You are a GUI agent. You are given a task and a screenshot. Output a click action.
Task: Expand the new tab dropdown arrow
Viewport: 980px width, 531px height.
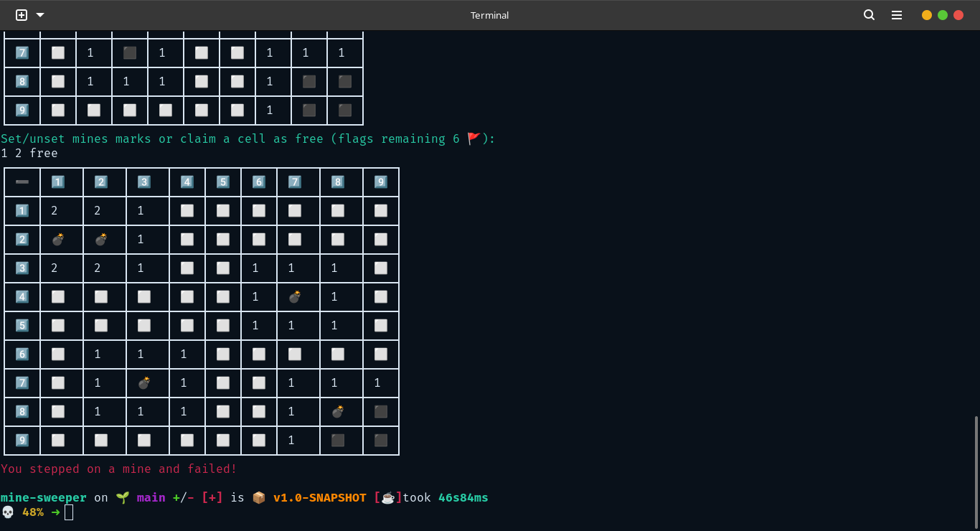40,15
